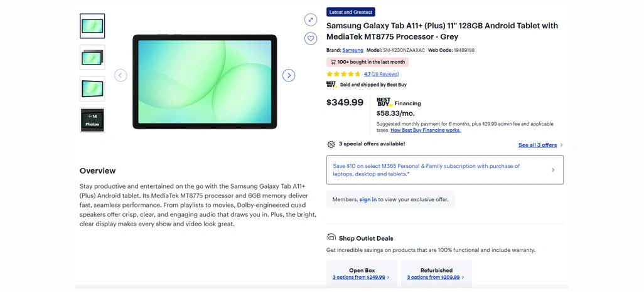The image size is (644, 292).
Task: Open the +14 Photos gallery thumbnail
Action: tap(92, 120)
